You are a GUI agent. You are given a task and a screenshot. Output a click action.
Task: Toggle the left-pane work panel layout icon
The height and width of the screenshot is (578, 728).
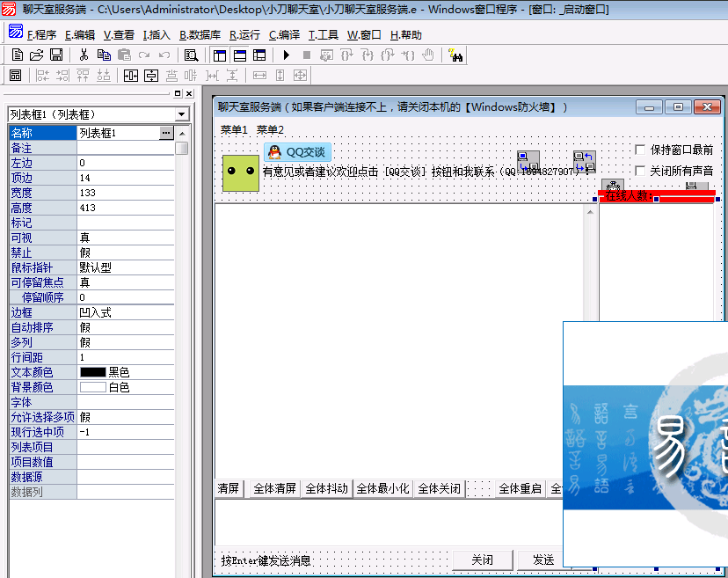(x=220, y=55)
